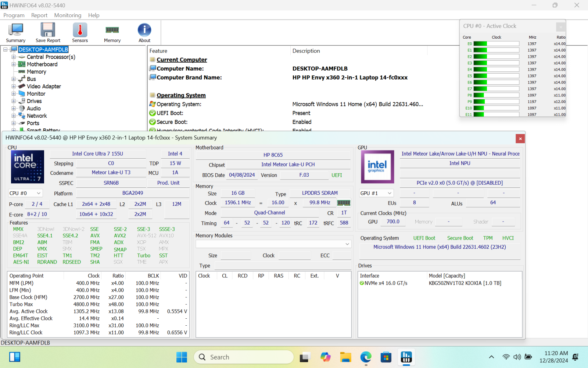This screenshot has height=368, width=588.
Task: Click the E0 core clock bar
Action: [x=496, y=44]
